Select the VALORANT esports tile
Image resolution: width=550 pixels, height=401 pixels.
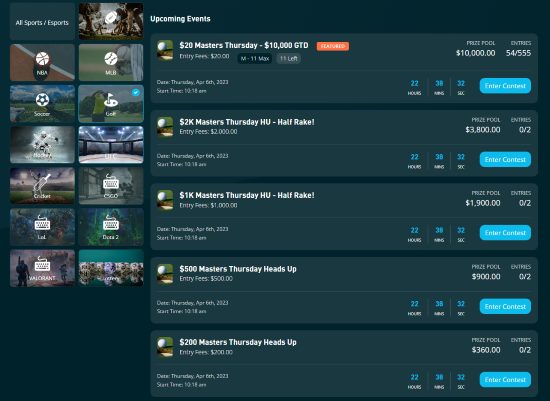click(42, 268)
